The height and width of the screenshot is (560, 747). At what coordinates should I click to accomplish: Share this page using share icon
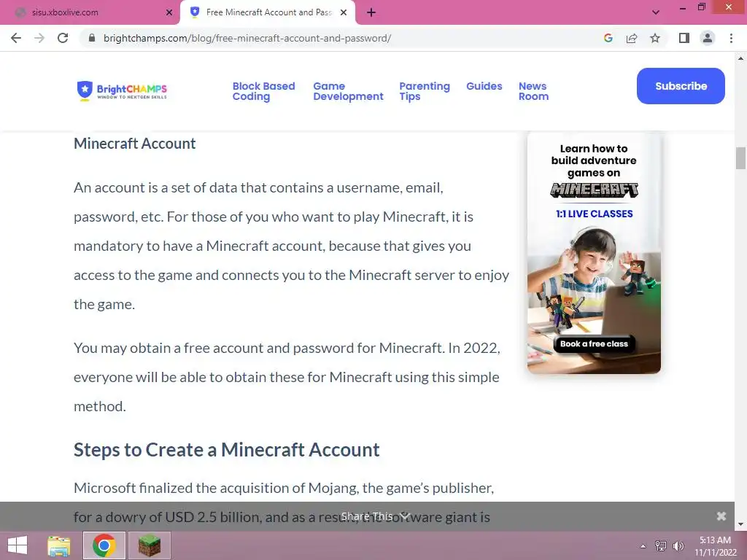pyautogui.click(x=632, y=38)
